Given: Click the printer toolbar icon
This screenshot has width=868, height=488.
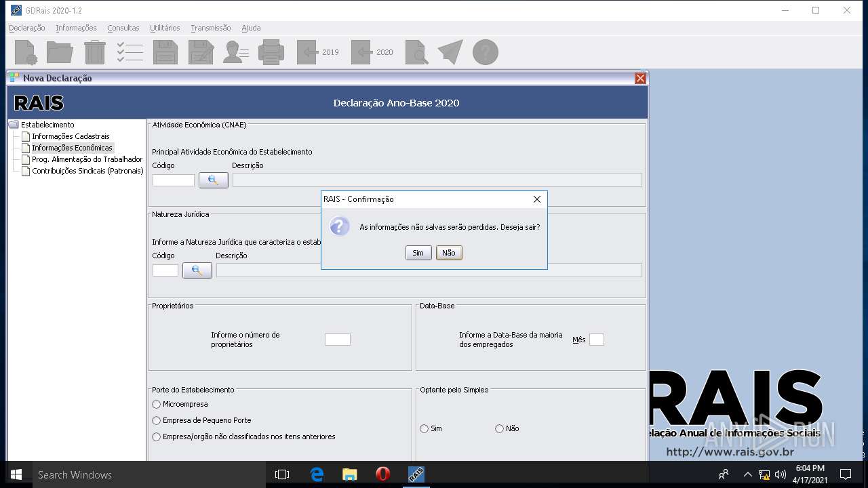Looking at the screenshot, I should [x=271, y=52].
